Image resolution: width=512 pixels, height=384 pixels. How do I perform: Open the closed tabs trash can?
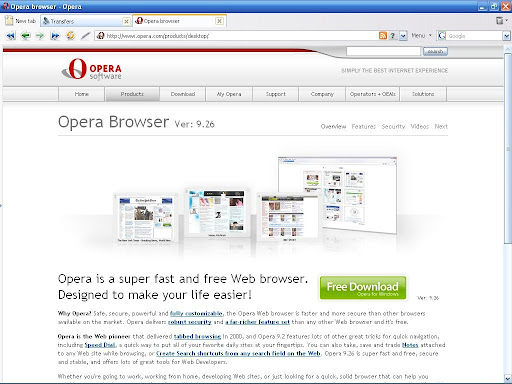[x=500, y=21]
